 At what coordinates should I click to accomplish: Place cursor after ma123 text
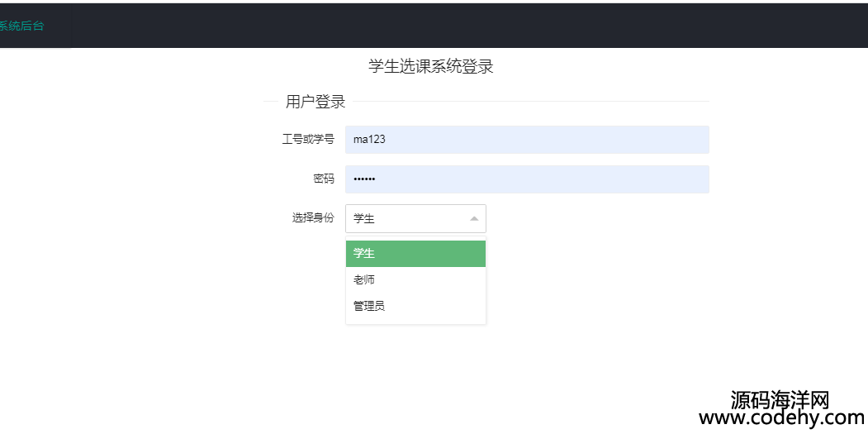pyautogui.click(x=387, y=140)
